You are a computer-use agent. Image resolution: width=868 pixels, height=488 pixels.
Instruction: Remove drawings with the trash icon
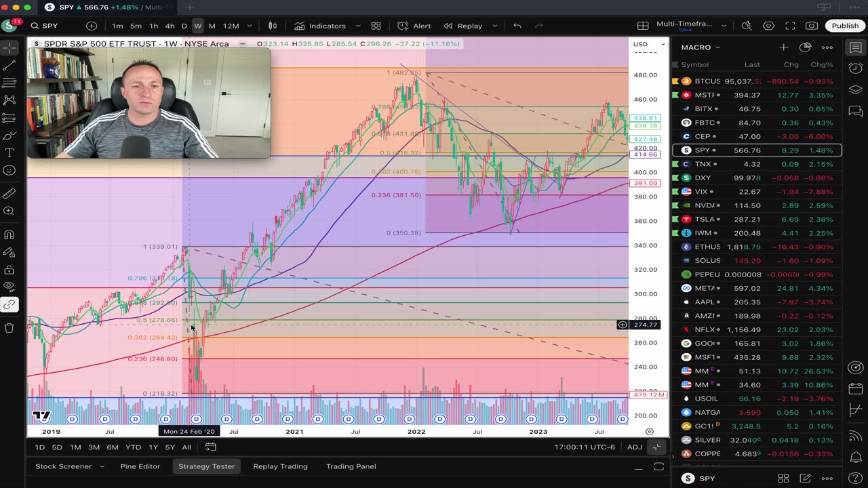point(9,328)
